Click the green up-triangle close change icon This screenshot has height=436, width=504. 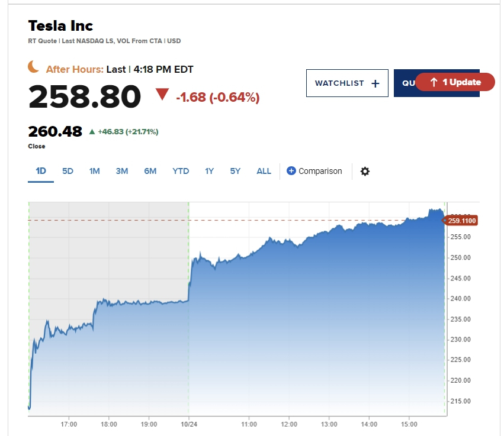click(x=92, y=132)
